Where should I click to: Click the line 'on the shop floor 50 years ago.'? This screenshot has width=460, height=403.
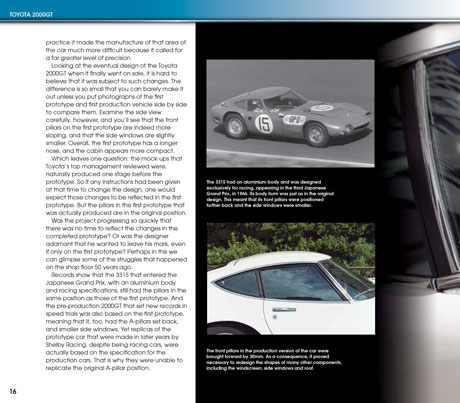(89, 267)
